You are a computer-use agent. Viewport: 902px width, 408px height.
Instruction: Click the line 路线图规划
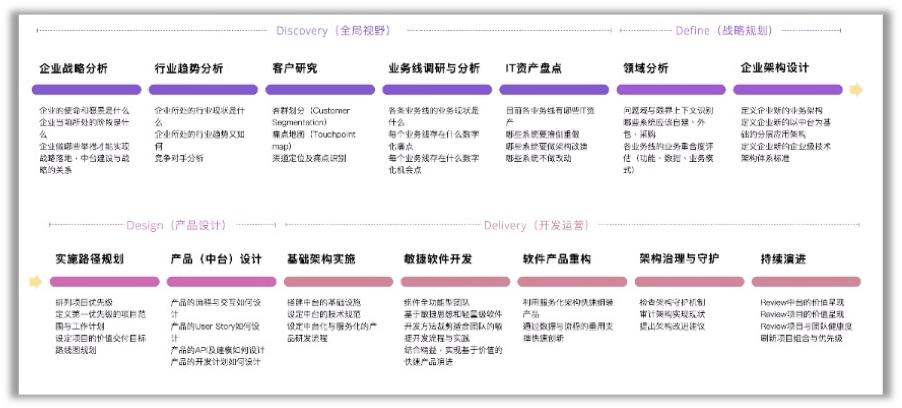pos(75,350)
